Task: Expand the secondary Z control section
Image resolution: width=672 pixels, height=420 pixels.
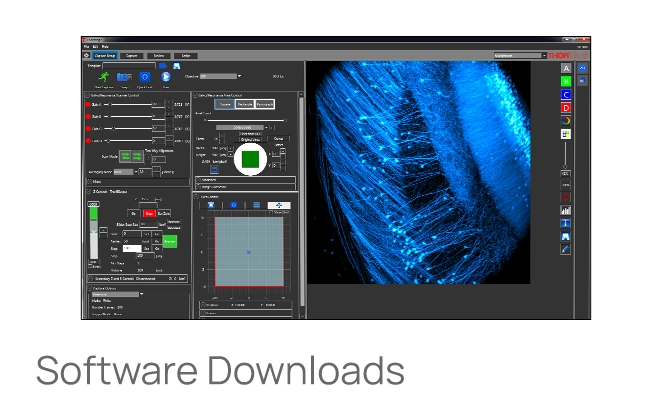Action: pos(91,279)
